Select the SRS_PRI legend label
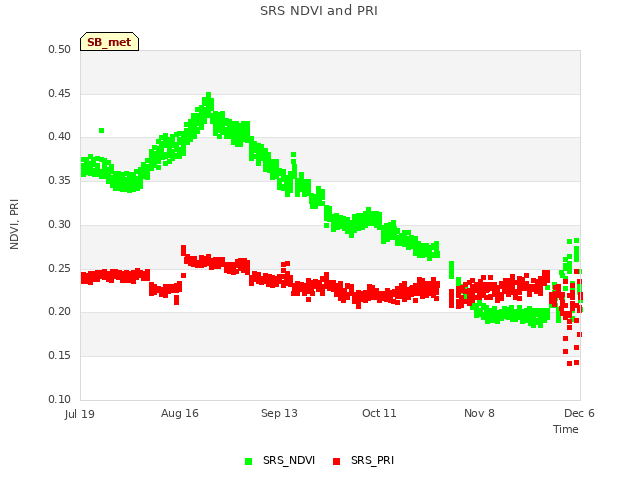 point(372,460)
